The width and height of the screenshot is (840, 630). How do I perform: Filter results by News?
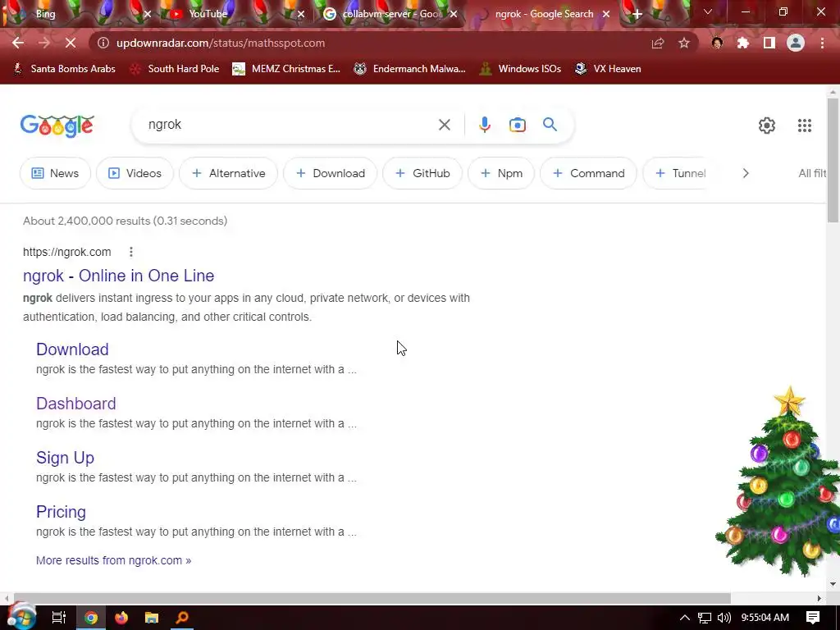click(55, 173)
